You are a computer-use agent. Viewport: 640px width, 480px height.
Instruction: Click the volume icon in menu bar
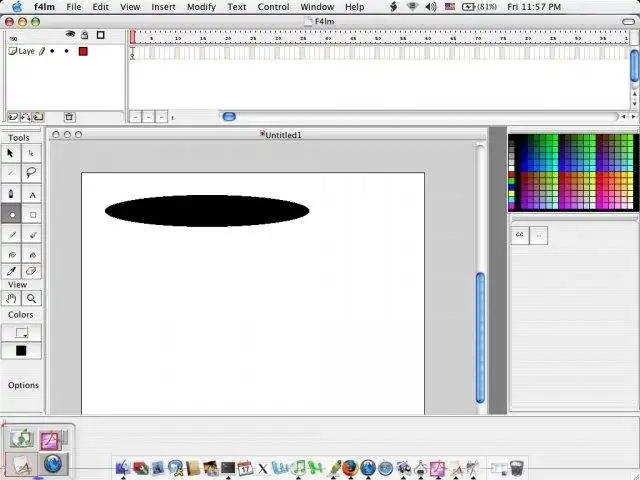430,7
